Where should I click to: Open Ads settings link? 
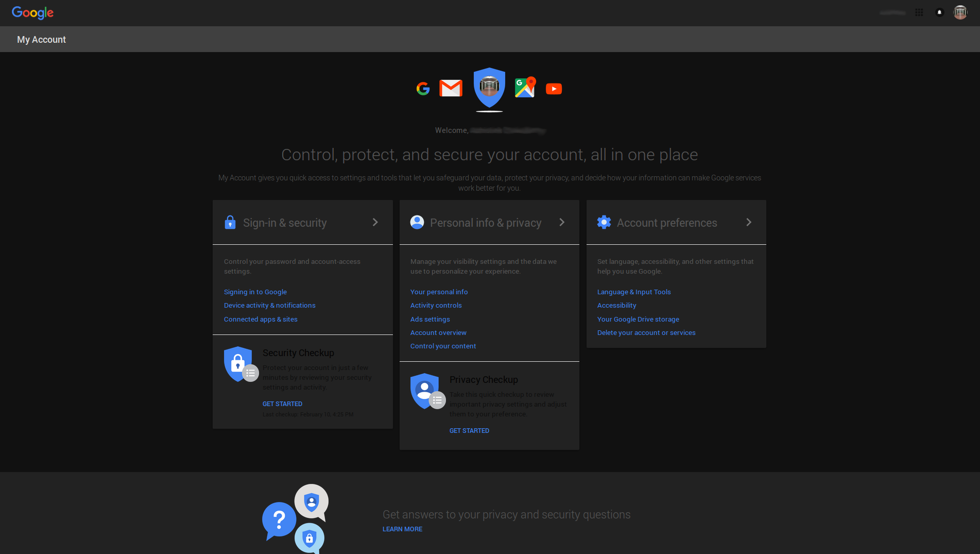pyautogui.click(x=430, y=319)
